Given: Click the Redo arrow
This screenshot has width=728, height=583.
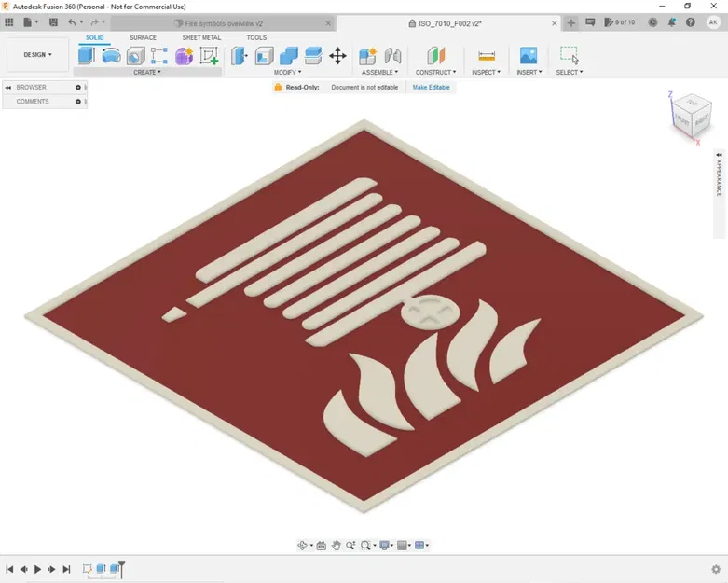Looking at the screenshot, I should click(x=97, y=22).
